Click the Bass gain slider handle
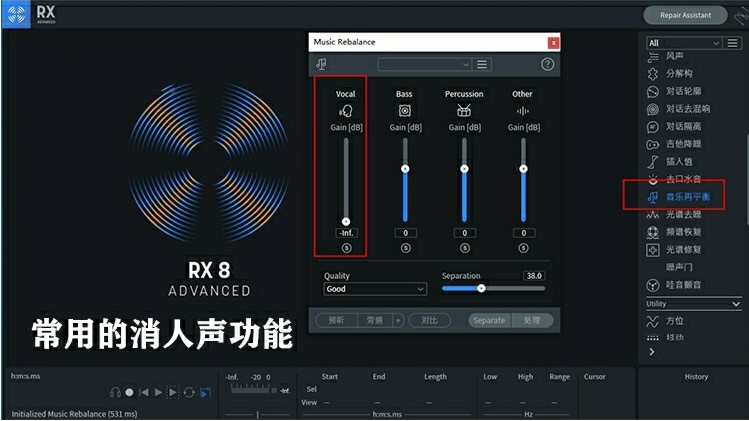 405,169
